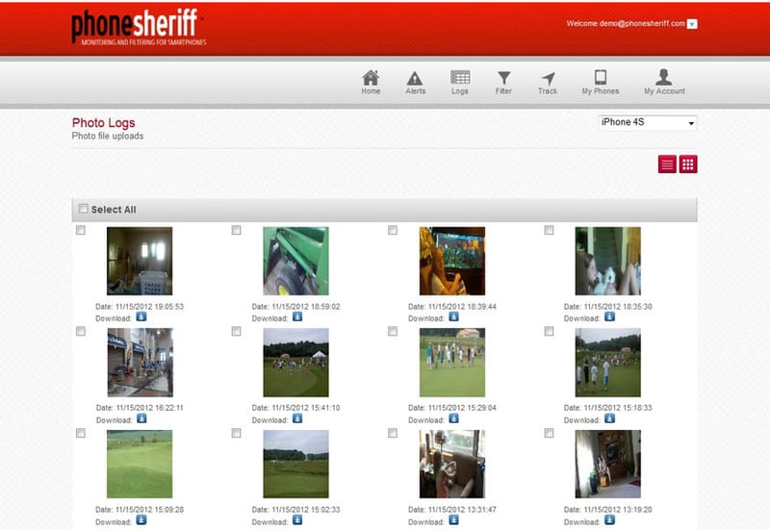Open the interior photo from 13:19:20
The width and height of the screenshot is (770, 532).
608,464
